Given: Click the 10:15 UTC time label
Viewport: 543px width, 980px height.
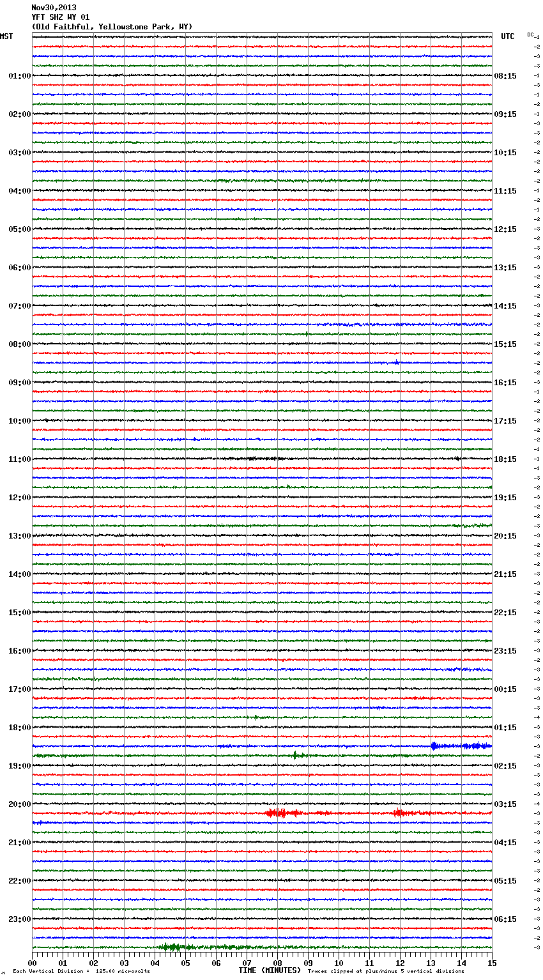Looking at the screenshot, I should (x=505, y=153).
